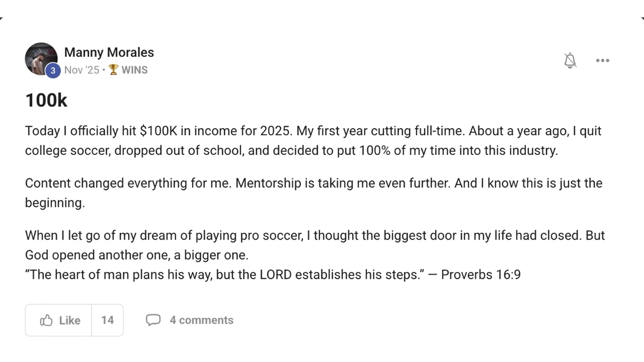Image resolution: width=644 pixels, height=362 pixels.
Task: Toggle the post notification bell
Action: [x=570, y=60]
